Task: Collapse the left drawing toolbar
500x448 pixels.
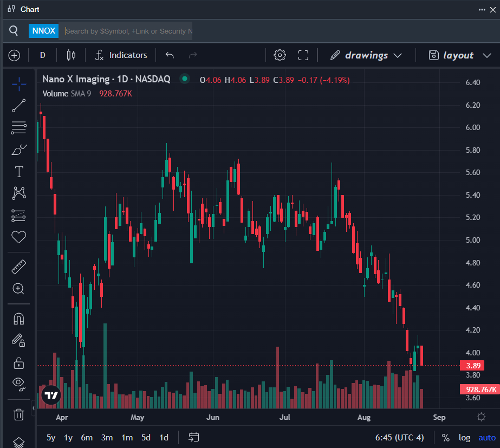Action: 33,408
